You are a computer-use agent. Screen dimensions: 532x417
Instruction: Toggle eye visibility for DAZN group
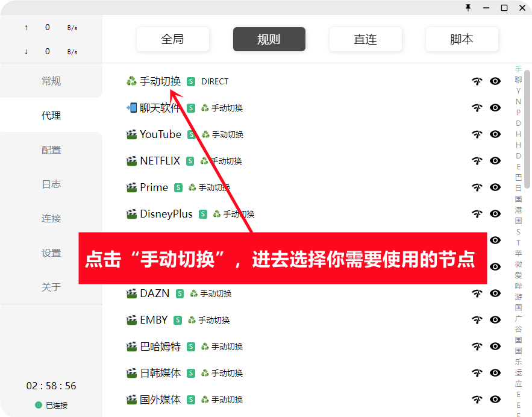click(x=495, y=293)
